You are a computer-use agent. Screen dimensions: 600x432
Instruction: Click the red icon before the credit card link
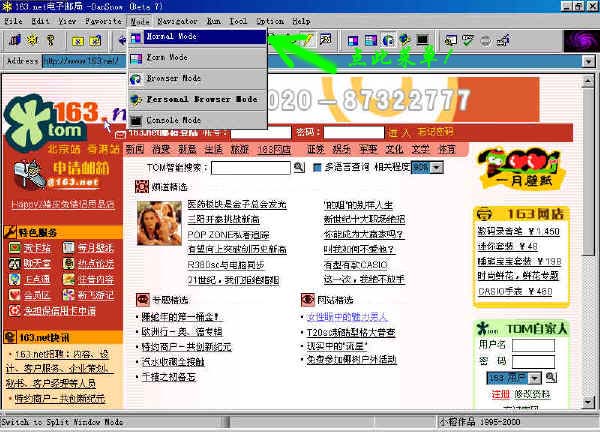pos(15,310)
